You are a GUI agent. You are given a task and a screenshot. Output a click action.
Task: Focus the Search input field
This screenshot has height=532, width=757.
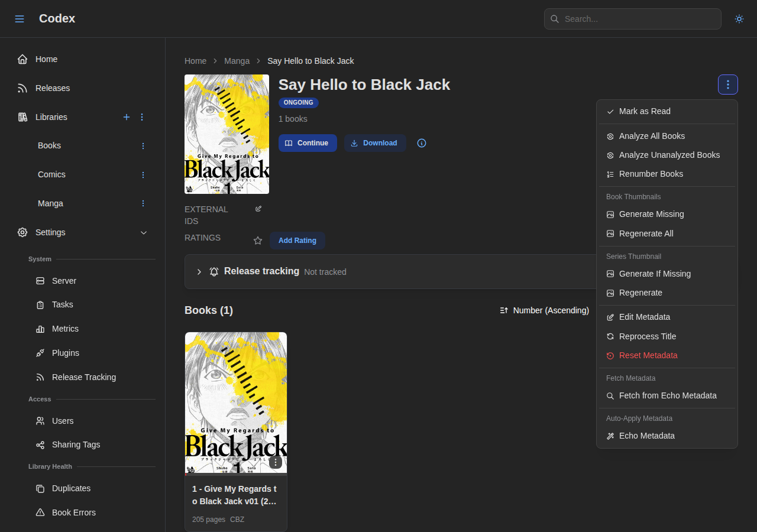pos(633,19)
